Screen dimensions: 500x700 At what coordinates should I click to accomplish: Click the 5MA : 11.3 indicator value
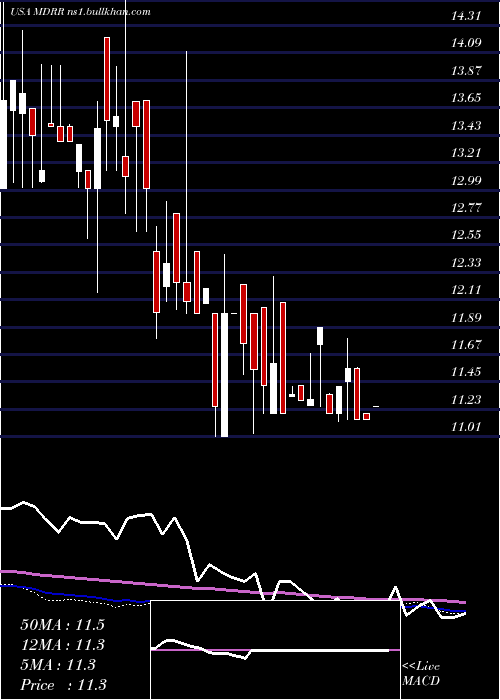[58, 665]
